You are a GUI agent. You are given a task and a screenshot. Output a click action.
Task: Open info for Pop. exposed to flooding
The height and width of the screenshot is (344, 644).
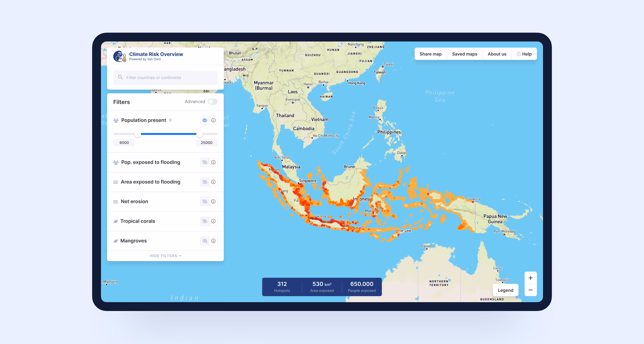(213, 162)
